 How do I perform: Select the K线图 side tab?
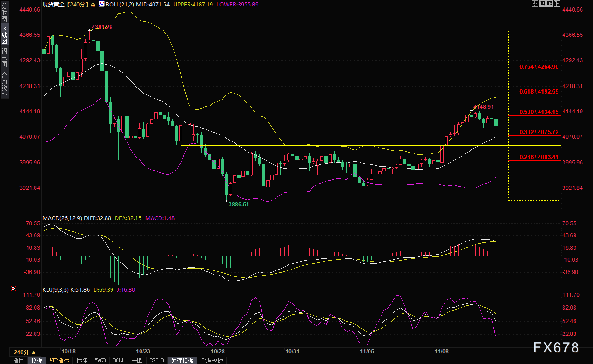[4, 35]
